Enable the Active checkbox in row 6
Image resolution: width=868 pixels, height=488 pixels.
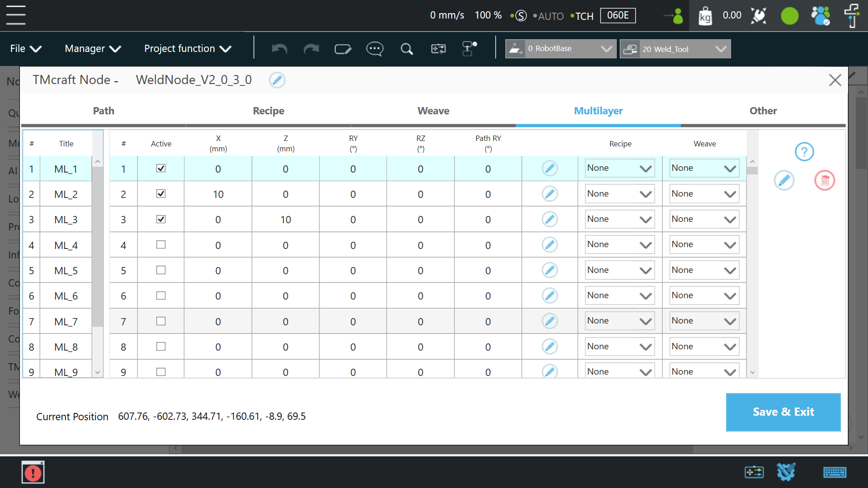click(161, 296)
